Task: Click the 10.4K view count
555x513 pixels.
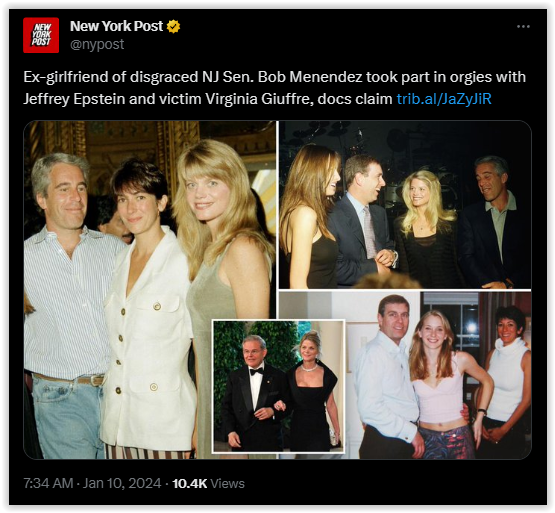Action: (x=189, y=483)
